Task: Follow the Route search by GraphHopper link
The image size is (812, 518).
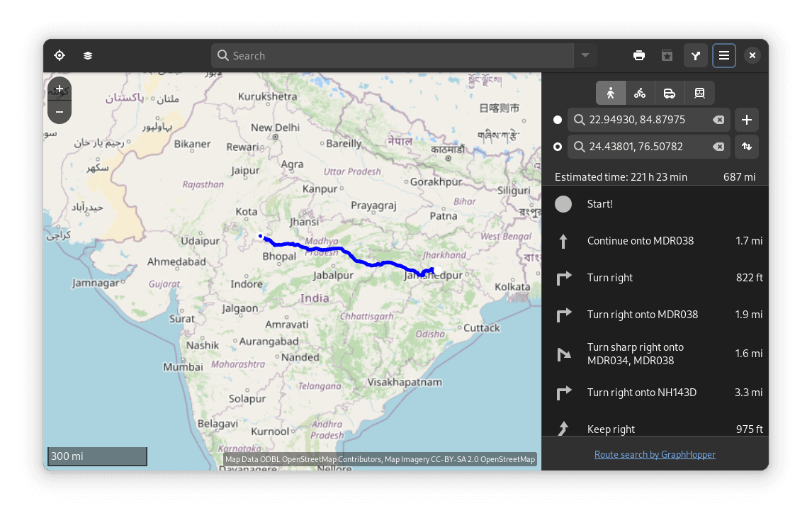Action: (655, 454)
